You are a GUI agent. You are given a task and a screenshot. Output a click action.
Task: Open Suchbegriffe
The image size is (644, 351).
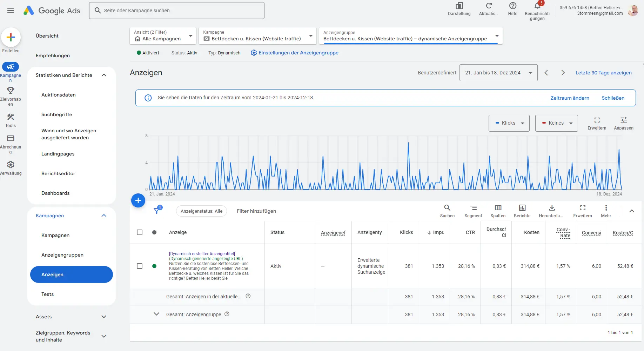tap(57, 114)
